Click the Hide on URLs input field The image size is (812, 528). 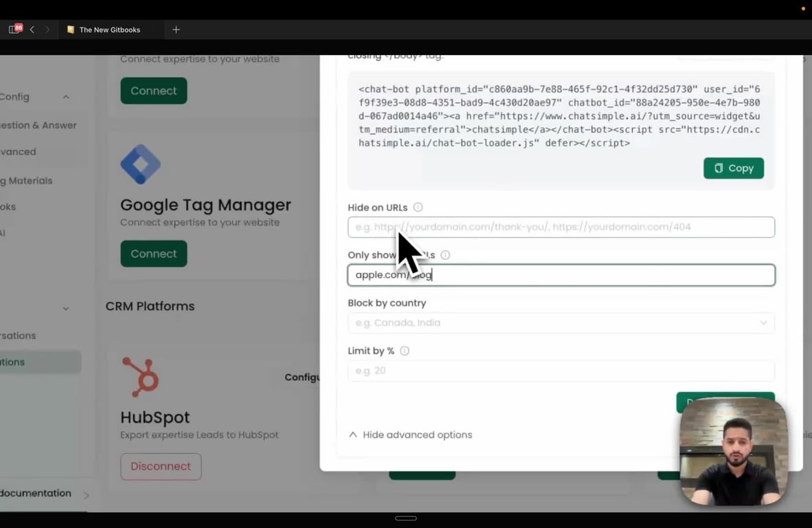coord(561,227)
